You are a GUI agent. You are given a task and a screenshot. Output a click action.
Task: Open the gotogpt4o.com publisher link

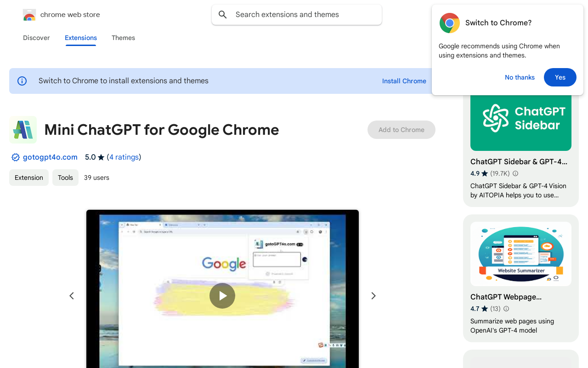50,157
